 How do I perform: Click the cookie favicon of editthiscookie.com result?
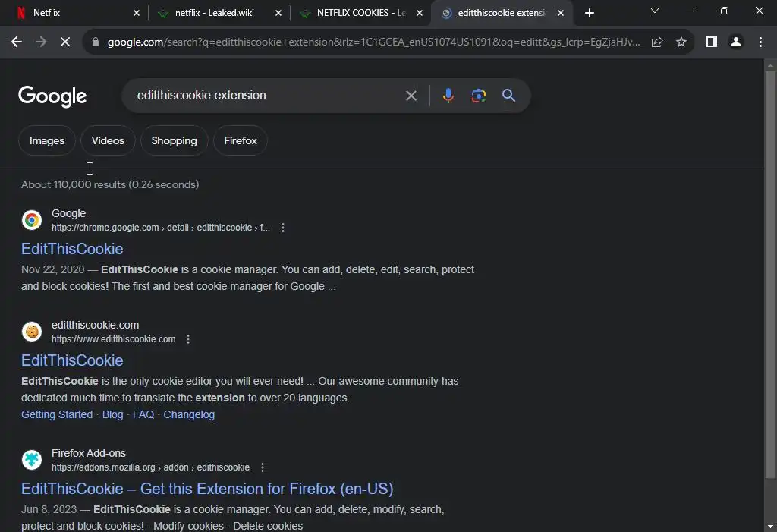coord(32,331)
